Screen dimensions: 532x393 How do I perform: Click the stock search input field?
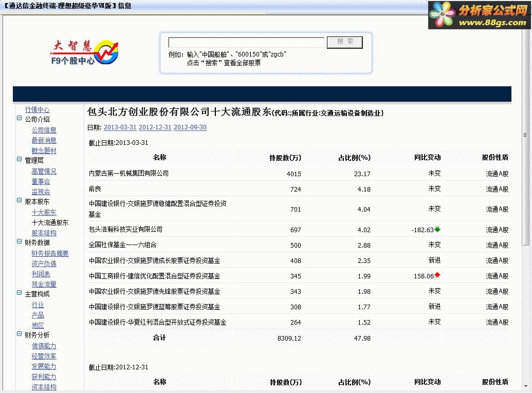(246, 43)
